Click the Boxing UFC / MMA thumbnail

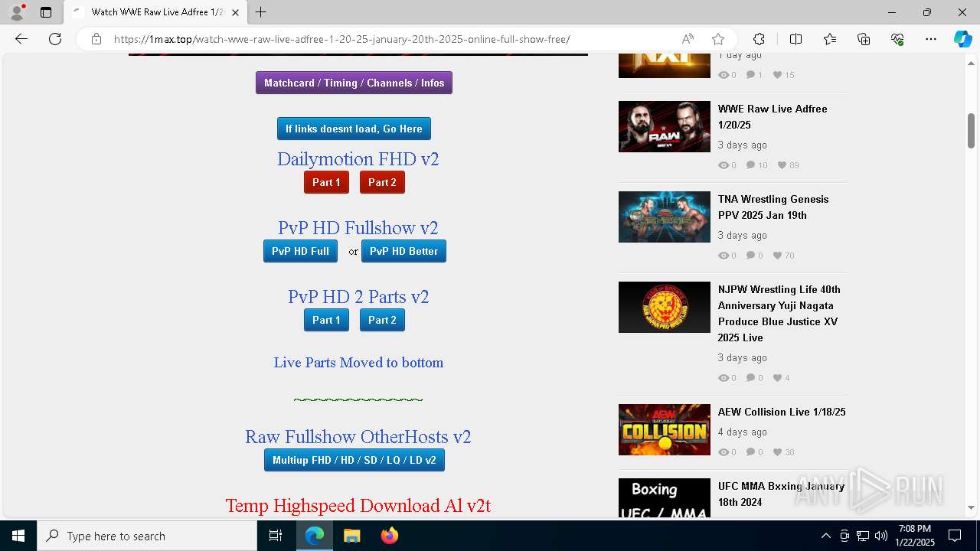coord(665,498)
